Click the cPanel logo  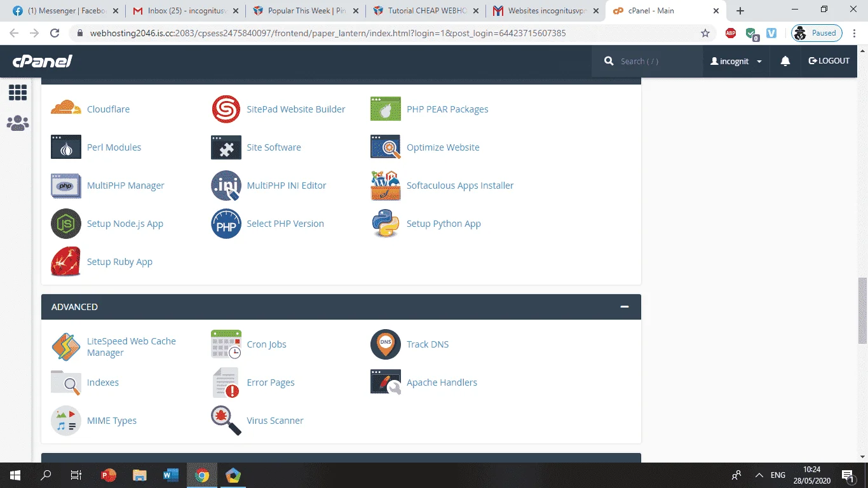(43, 61)
